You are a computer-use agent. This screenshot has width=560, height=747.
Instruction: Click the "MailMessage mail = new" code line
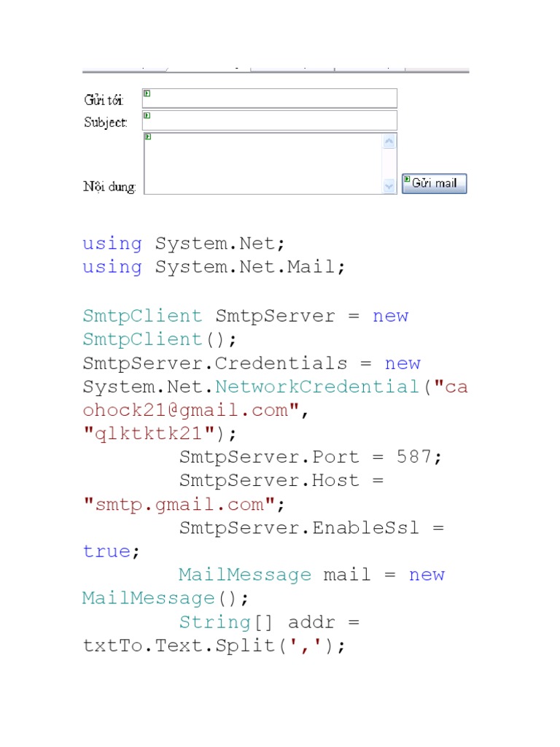point(311,575)
